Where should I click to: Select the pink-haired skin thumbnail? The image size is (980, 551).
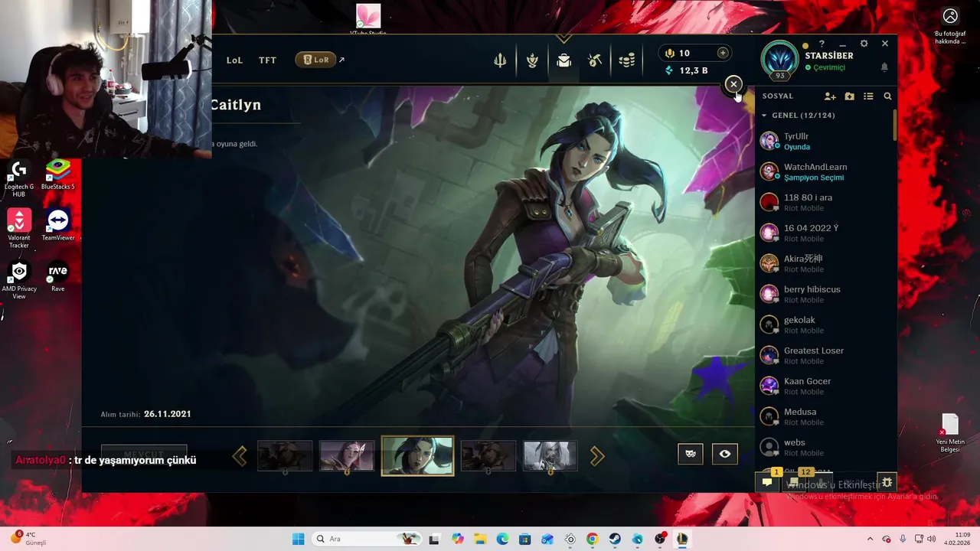pos(347,456)
